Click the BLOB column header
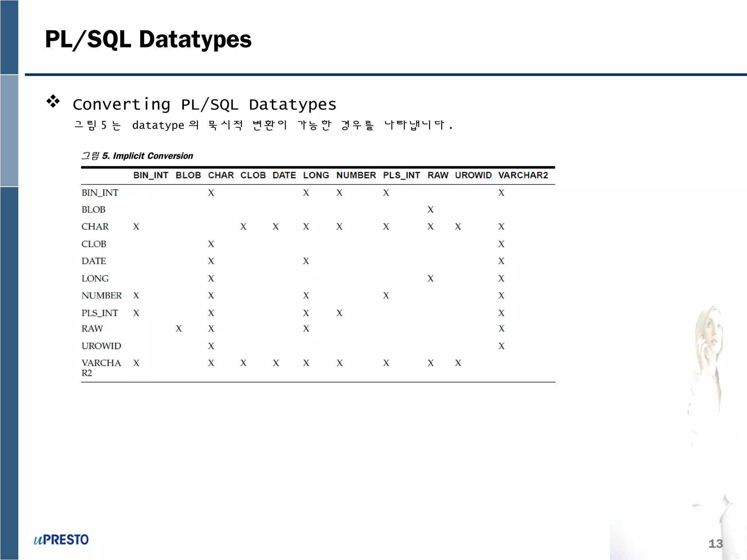 [188, 175]
